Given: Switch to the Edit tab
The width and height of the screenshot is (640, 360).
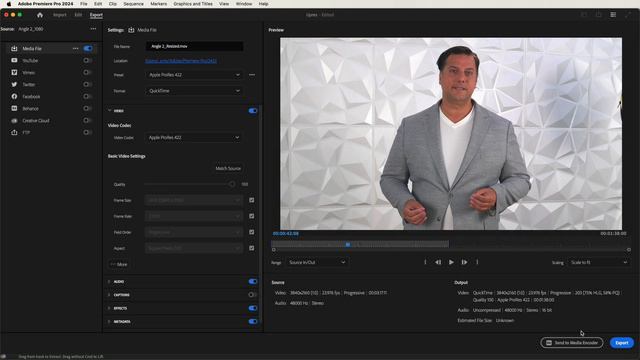Looking at the screenshot, I should click(x=78, y=15).
